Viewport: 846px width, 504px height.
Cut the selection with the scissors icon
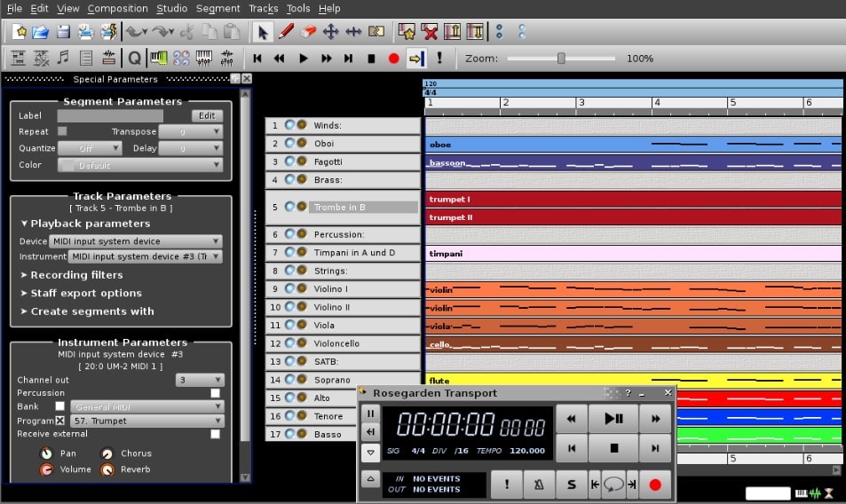187,32
